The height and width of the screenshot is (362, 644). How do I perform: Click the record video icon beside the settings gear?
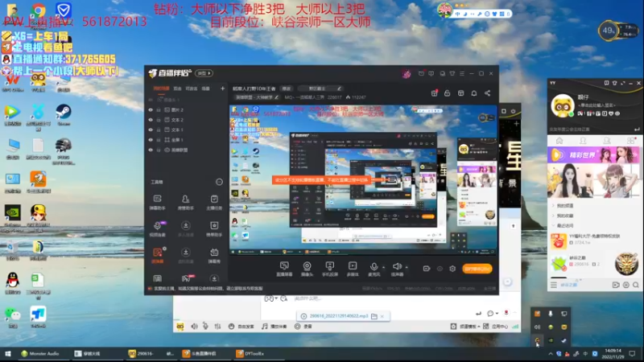(427, 269)
